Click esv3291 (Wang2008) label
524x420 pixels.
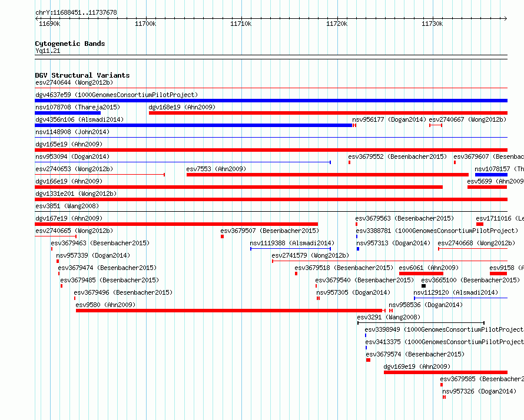[389, 317]
